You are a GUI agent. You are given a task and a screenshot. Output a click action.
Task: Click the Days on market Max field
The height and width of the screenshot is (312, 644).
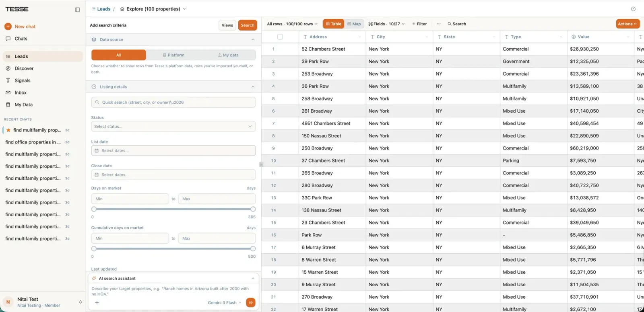pos(217,199)
